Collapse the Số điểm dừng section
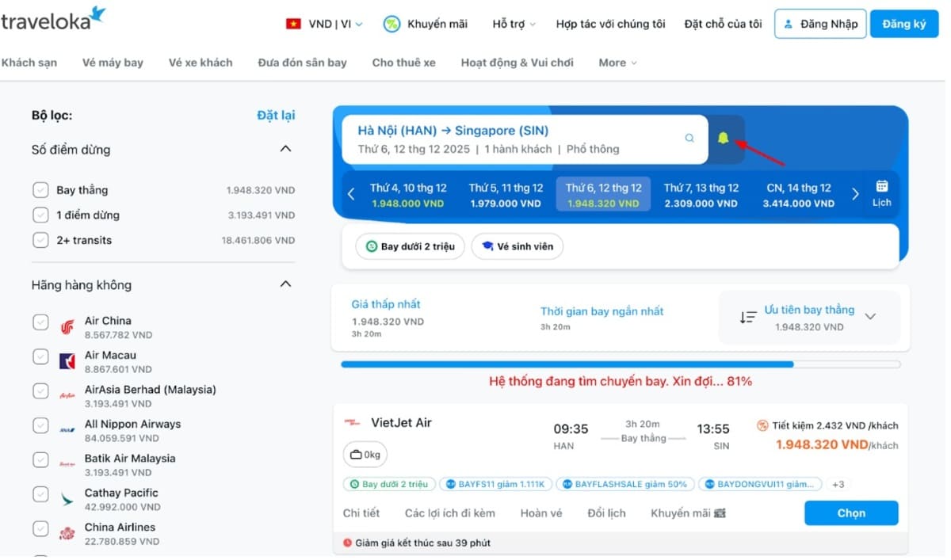Screen dimensions: 951x560 [286, 149]
